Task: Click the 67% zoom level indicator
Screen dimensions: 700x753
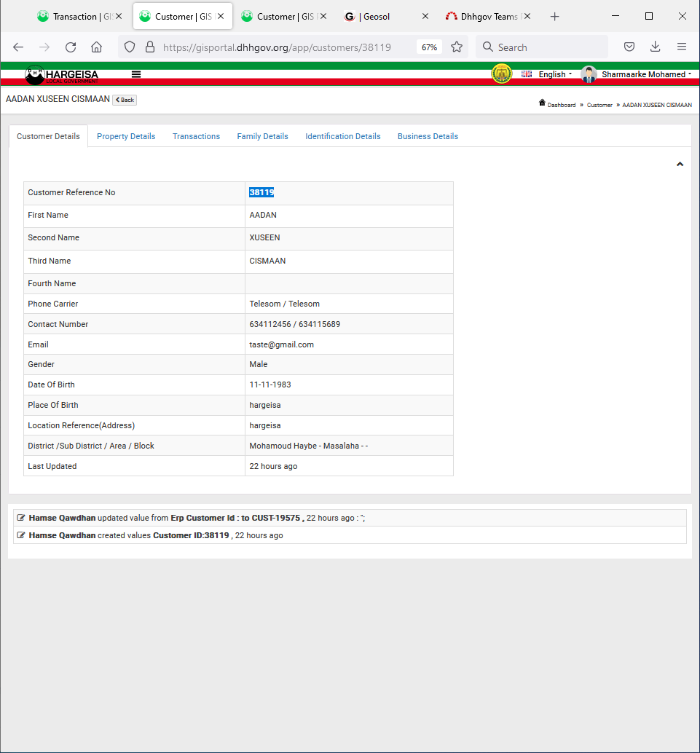Action: (x=429, y=47)
